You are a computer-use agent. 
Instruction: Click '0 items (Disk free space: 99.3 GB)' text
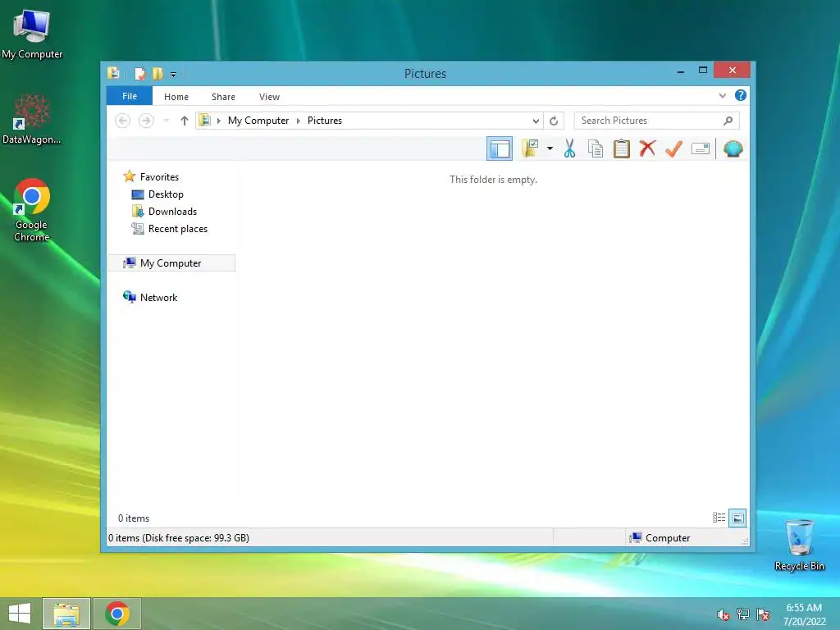coord(179,537)
